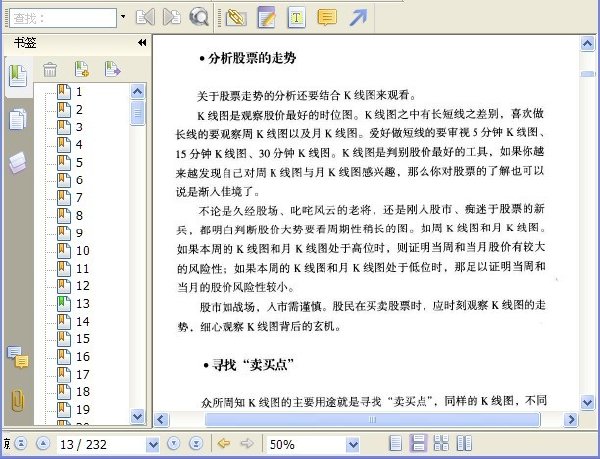Select the yellow comment note tool
Image resolution: width=600 pixels, height=459 pixels.
point(327,17)
